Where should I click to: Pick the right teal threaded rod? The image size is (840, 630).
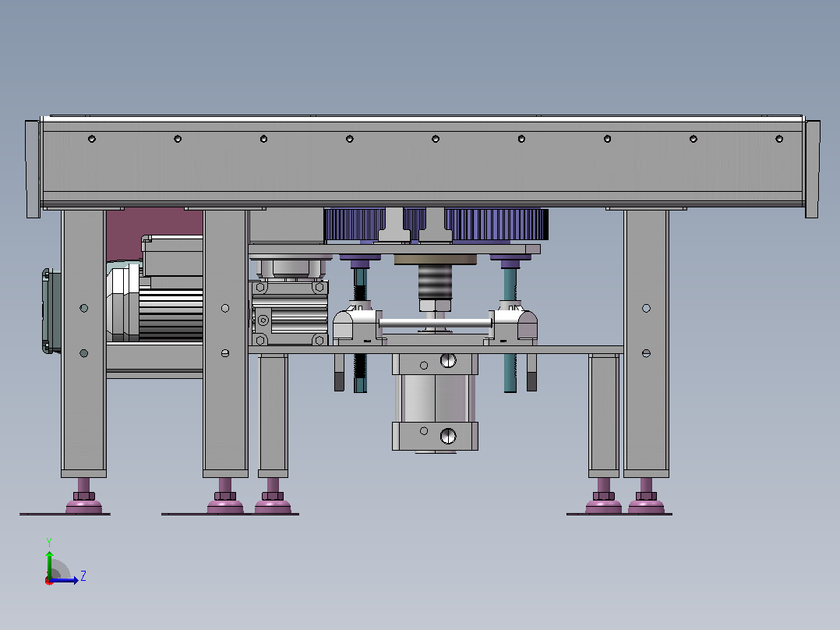click(x=510, y=328)
